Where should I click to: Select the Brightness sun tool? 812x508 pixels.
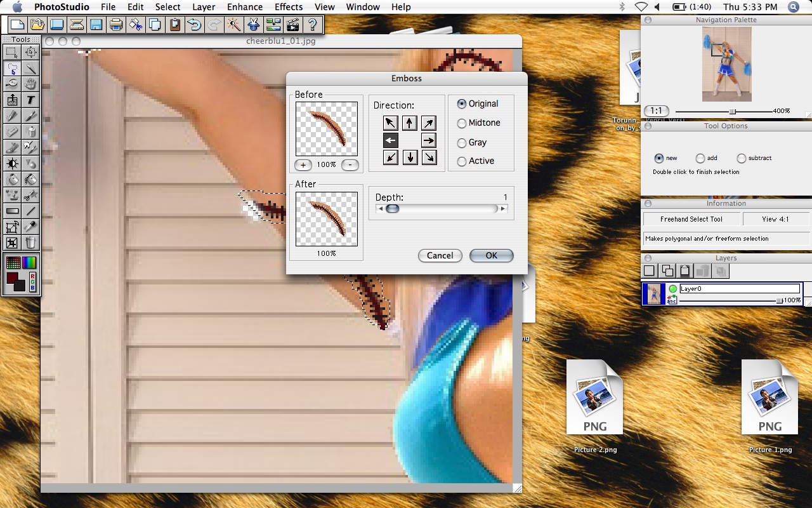click(12, 163)
